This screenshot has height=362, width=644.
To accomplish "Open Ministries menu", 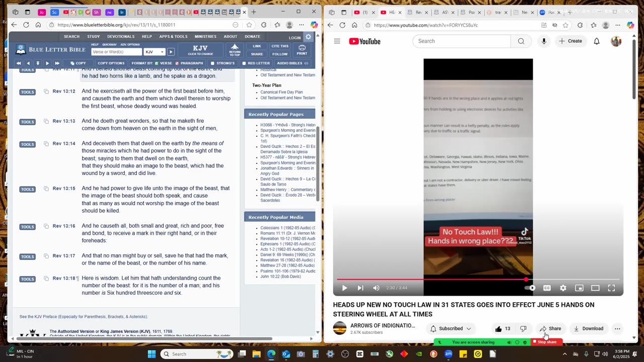I will click(x=205, y=37).
